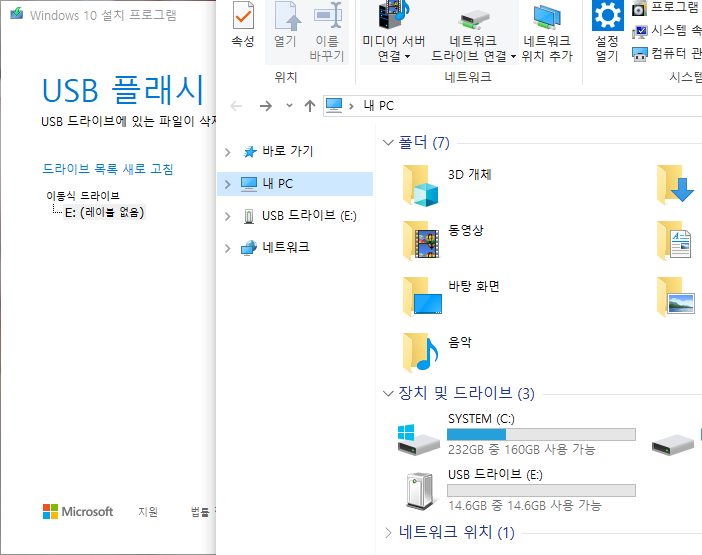Go back with the left arrow

(236, 106)
